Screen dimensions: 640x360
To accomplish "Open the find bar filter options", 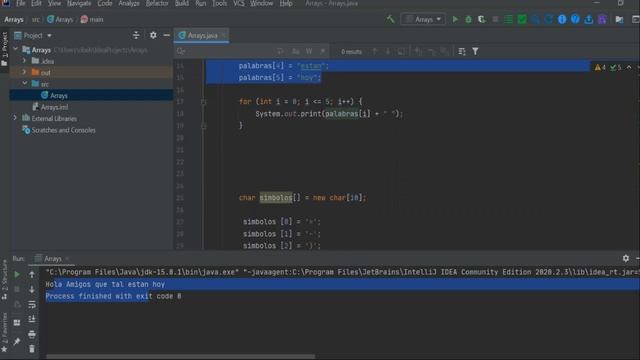I will [x=475, y=51].
